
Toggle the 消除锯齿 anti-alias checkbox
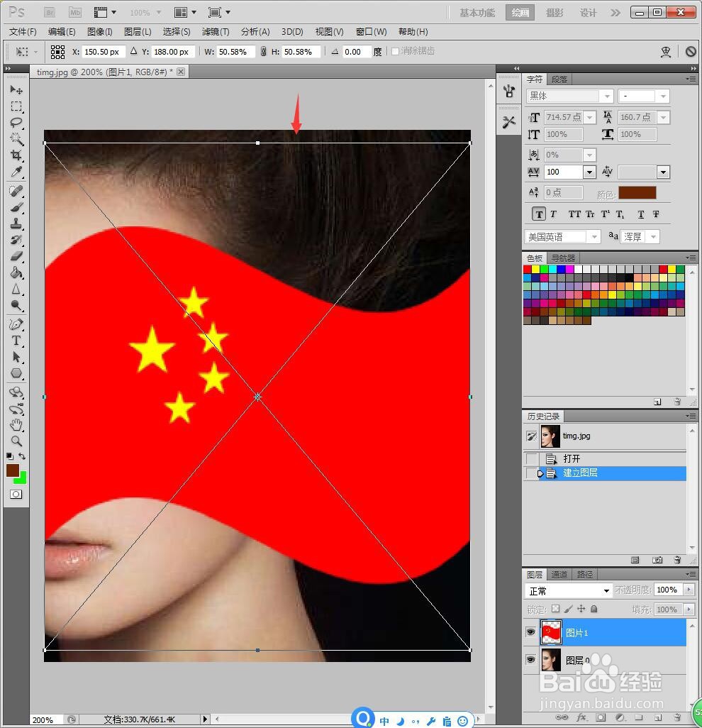[395, 51]
